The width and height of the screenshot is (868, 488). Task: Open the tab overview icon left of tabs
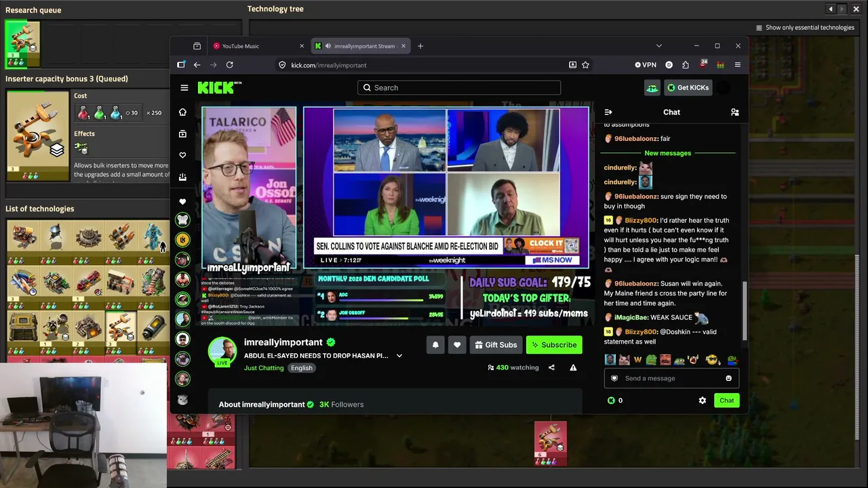(x=197, y=46)
